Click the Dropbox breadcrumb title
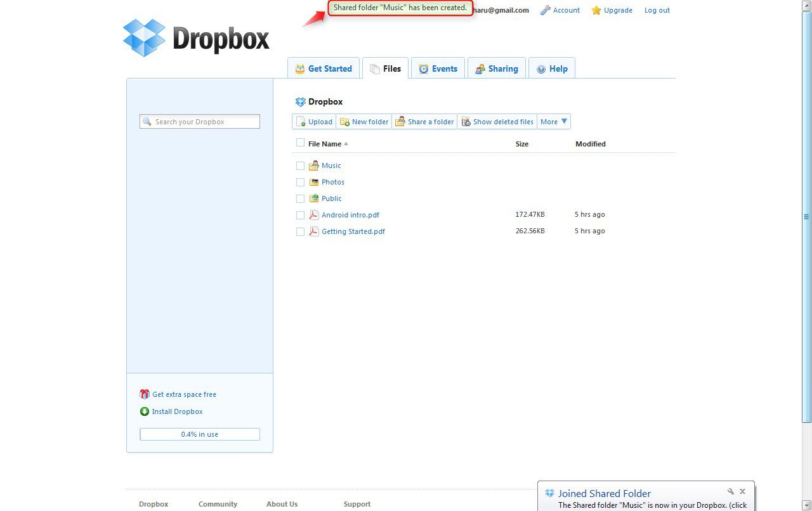The width and height of the screenshot is (812, 511). pyautogui.click(x=325, y=101)
